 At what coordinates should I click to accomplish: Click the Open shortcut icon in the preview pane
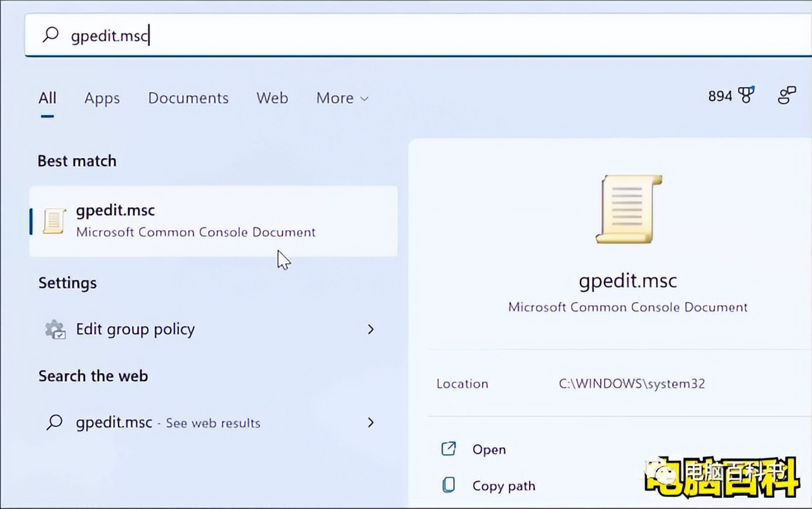point(448,449)
